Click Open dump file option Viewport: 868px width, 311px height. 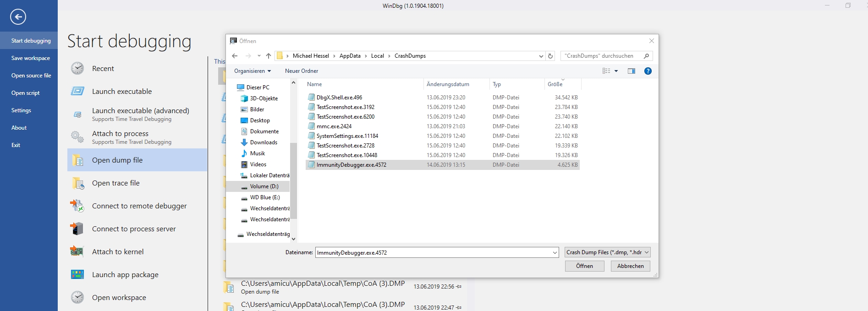[x=137, y=160]
